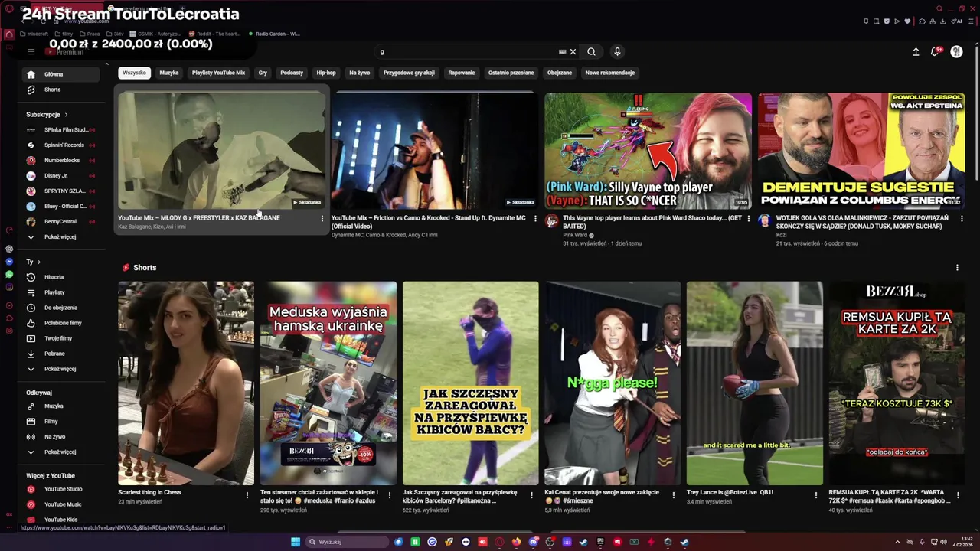Open the Pink Ward channel name link
The image size is (980, 551).
pyautogui.click(x=575, y=235)
